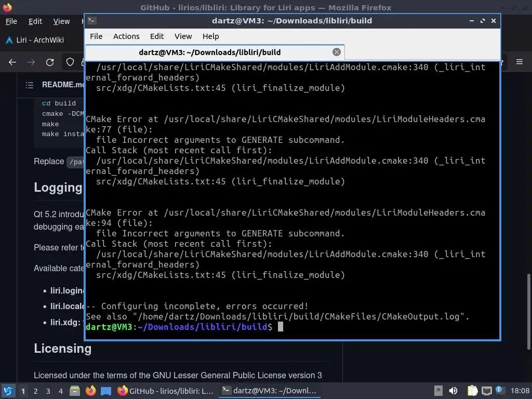Click the Licensing heading in README
This screenshot has height=399, width=532.
click(63, 349)
